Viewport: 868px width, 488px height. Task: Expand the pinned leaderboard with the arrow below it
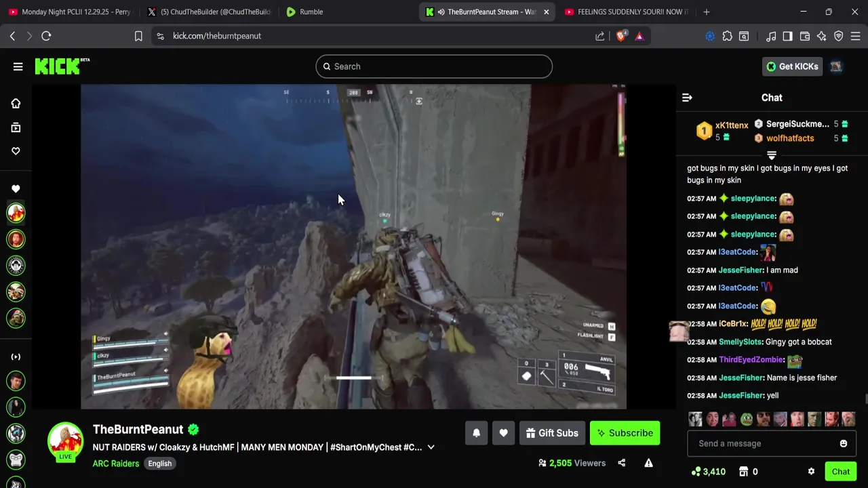click(x=771, y=155)
